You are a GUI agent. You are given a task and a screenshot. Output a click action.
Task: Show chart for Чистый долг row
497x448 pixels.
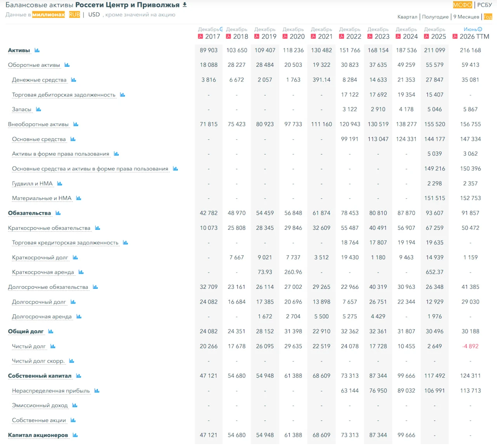[x=53, y=346]
